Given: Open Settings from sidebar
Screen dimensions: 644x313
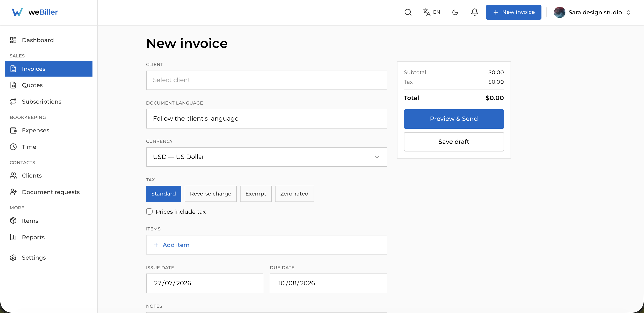Looking at the screenshot, I should click(48, 257).
